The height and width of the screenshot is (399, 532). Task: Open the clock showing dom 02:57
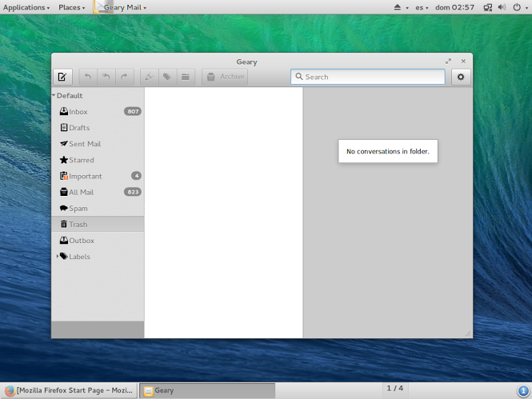pyautogui.click(x=454, y=7)
